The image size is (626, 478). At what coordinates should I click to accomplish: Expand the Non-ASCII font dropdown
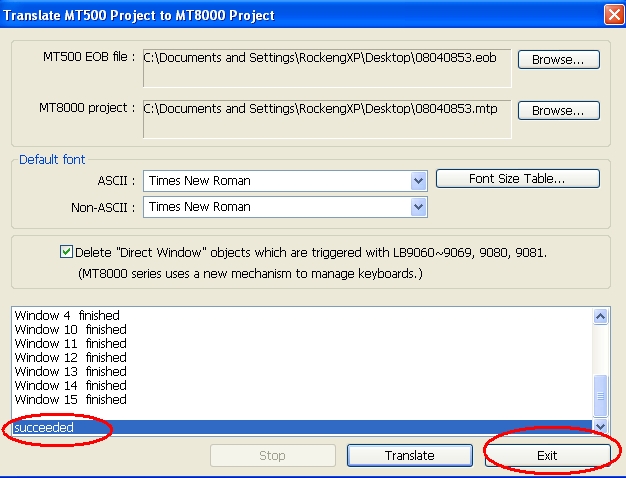pos(418,207)
